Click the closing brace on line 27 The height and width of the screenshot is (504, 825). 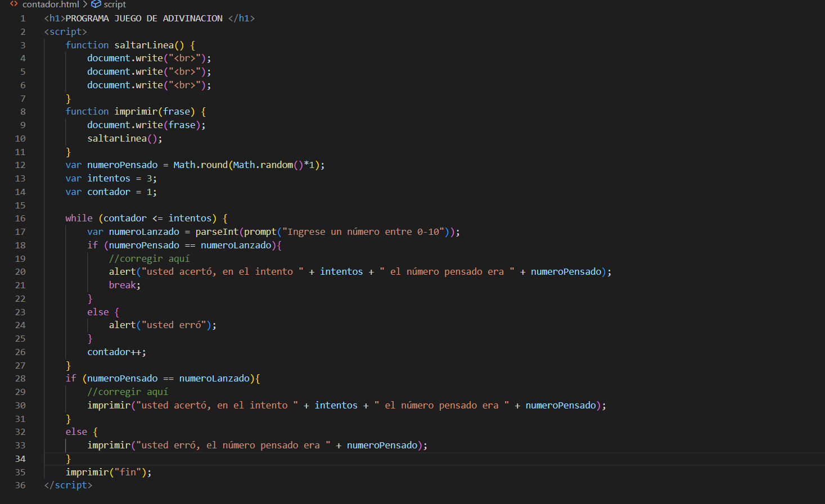(68, 366)
